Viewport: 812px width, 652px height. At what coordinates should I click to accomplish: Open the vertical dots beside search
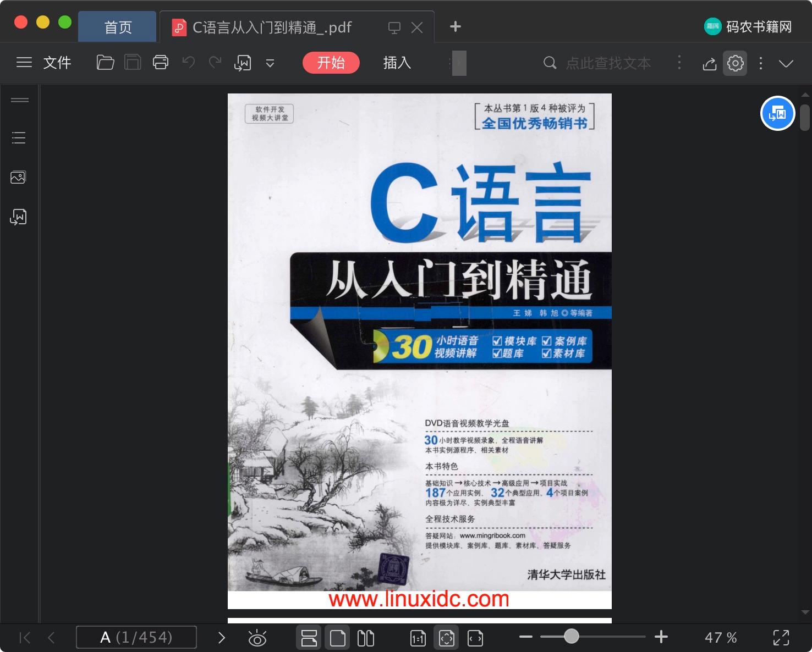pyautogui.click(x=679, y=63)
